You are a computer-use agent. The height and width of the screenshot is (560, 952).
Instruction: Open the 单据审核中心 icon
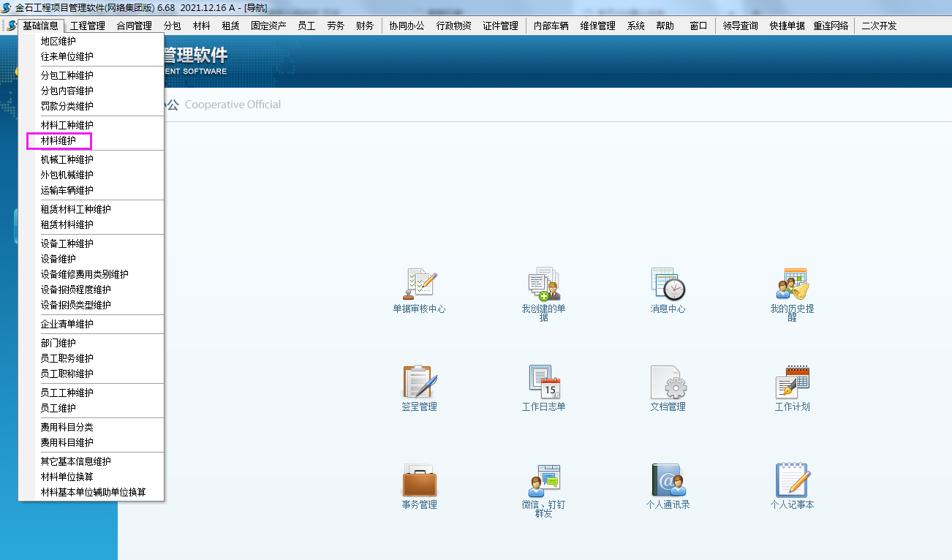click(x=420, y=284)
